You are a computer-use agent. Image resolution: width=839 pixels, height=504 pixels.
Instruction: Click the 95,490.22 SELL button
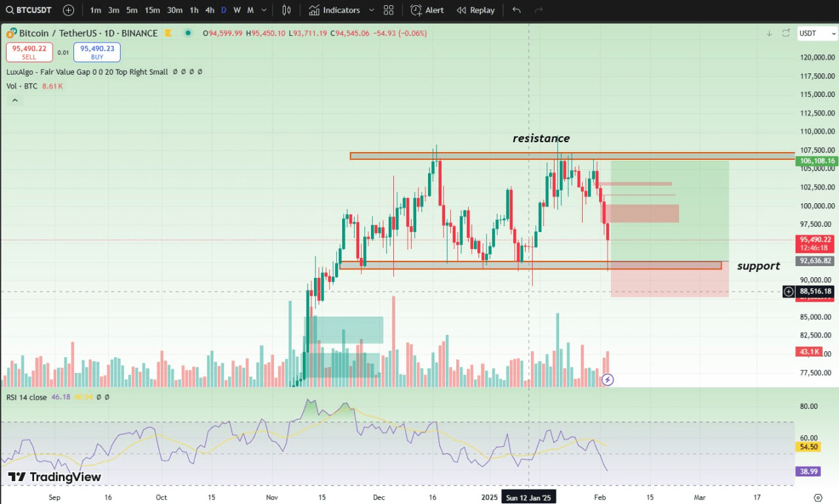click(29, 52)
